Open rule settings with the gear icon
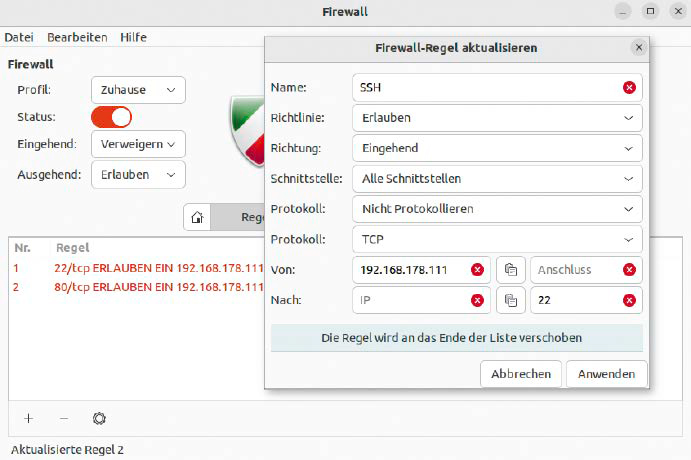This screenshot has width=691, height=460. [x=99, y=418]
